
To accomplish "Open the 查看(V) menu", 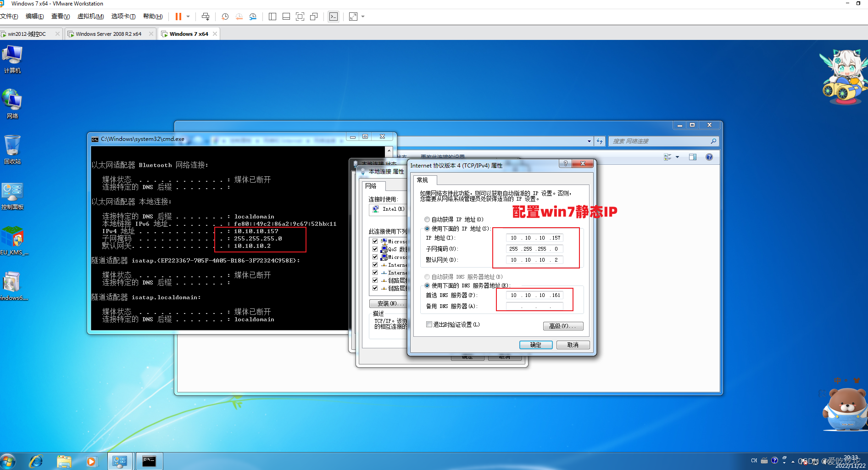I will (x=61, y=16).
